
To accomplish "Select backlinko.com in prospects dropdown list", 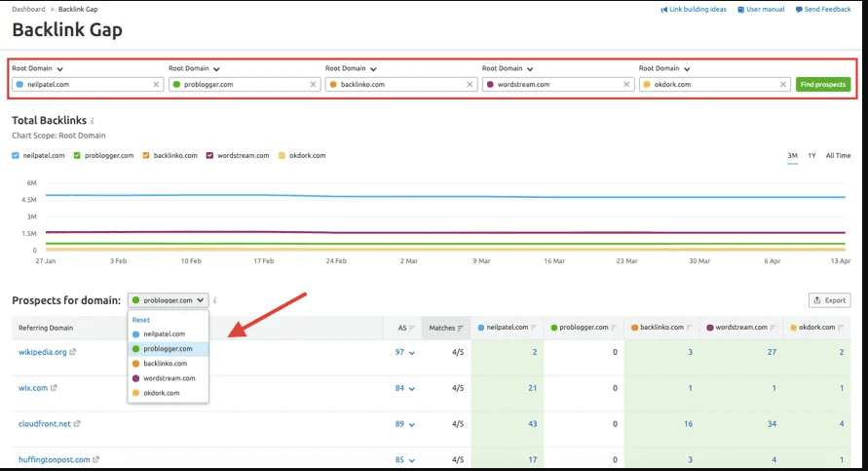I will [169, 364].
